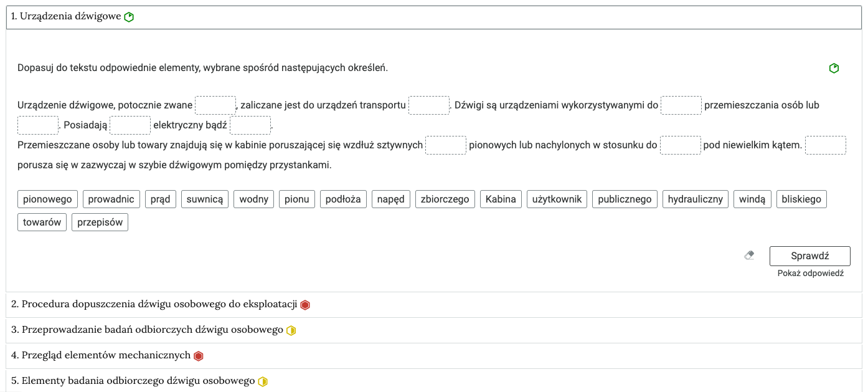Select the 'windą' word tile

click(x=752, y=199)
